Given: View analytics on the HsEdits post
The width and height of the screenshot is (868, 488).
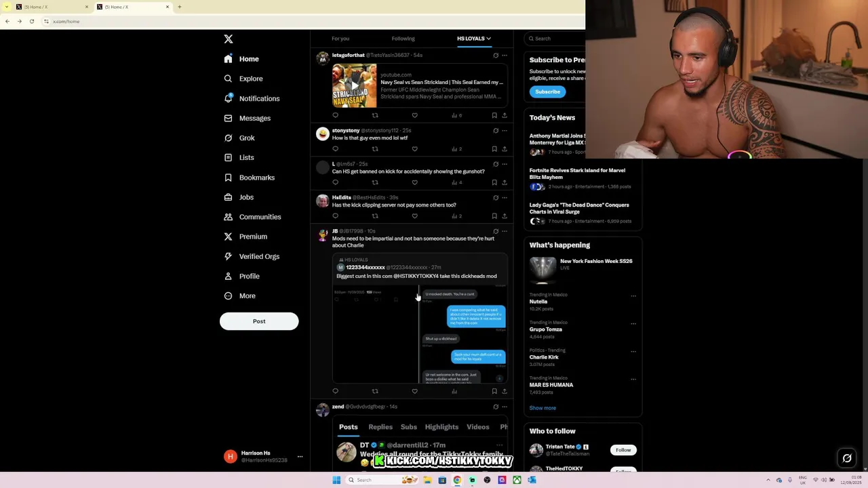Looking at the screenshot, I should [x=457, y=216].
